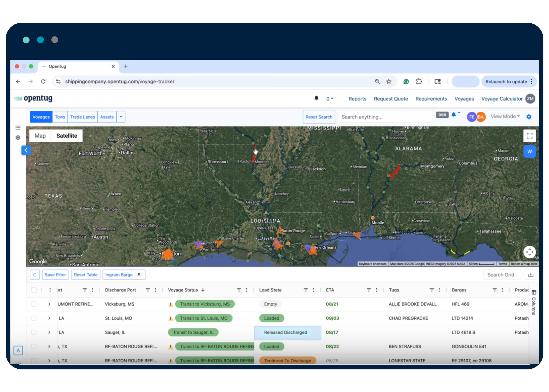549x392 pixels.
Task: Click the blue settings gear near View Mode
Action: [529, 117]
